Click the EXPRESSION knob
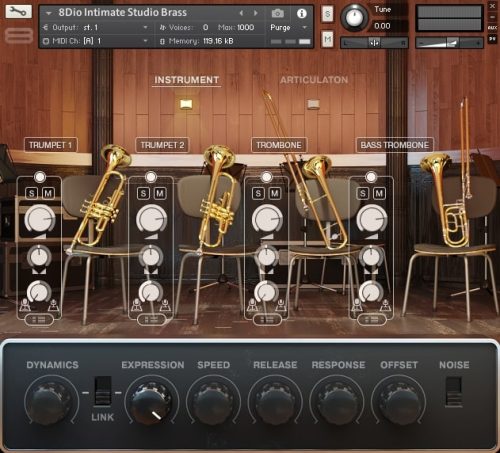 pyautogui.click(x=152, y=402)
